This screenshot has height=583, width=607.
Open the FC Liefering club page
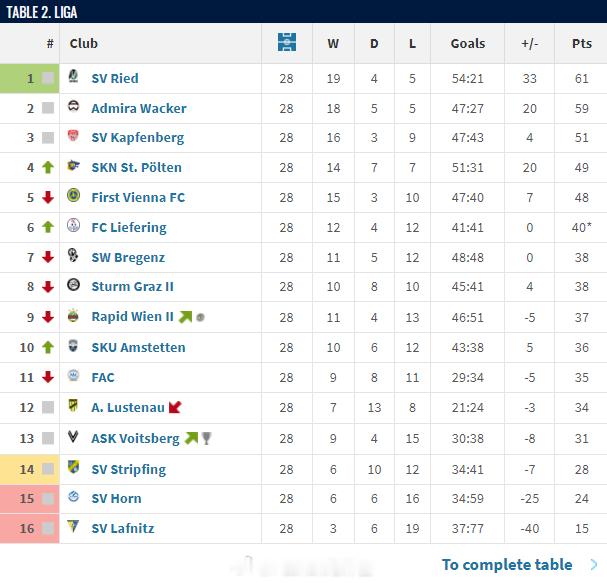coord(129,227)
